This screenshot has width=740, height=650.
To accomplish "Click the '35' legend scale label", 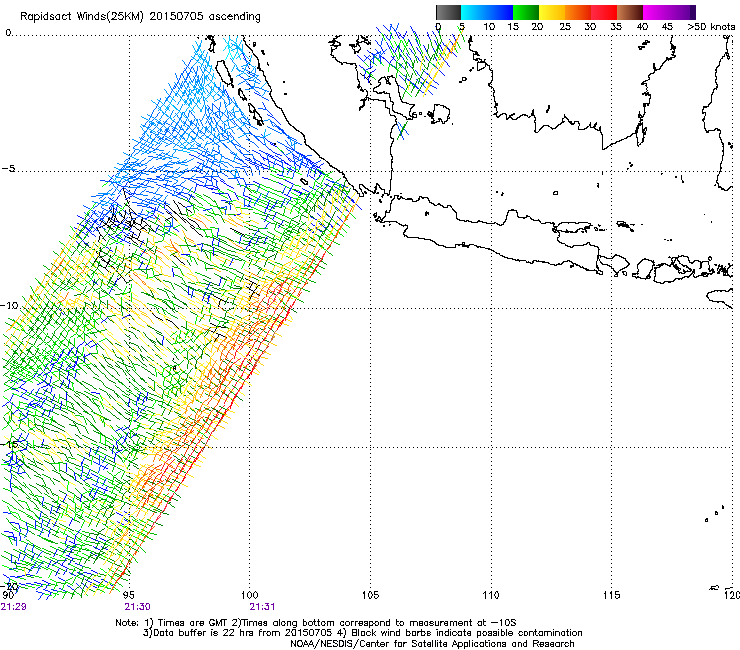I will (616, 27).
